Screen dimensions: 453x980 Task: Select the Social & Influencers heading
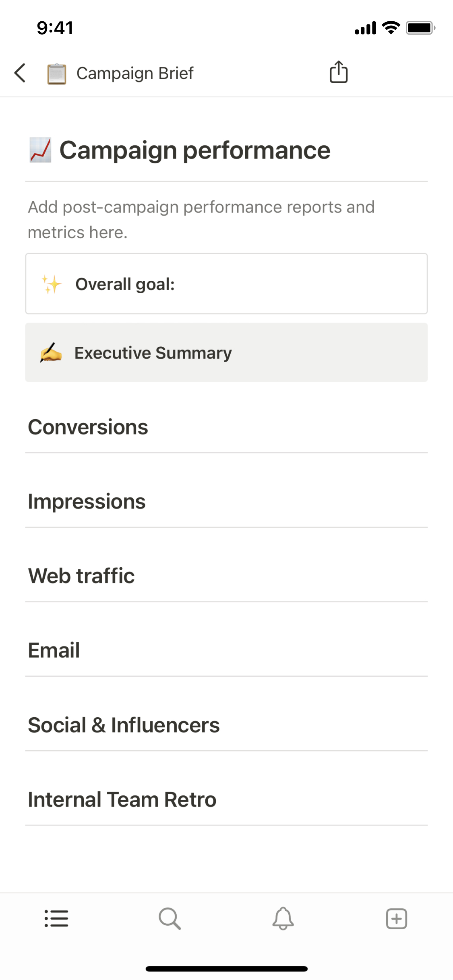point(124,725)
